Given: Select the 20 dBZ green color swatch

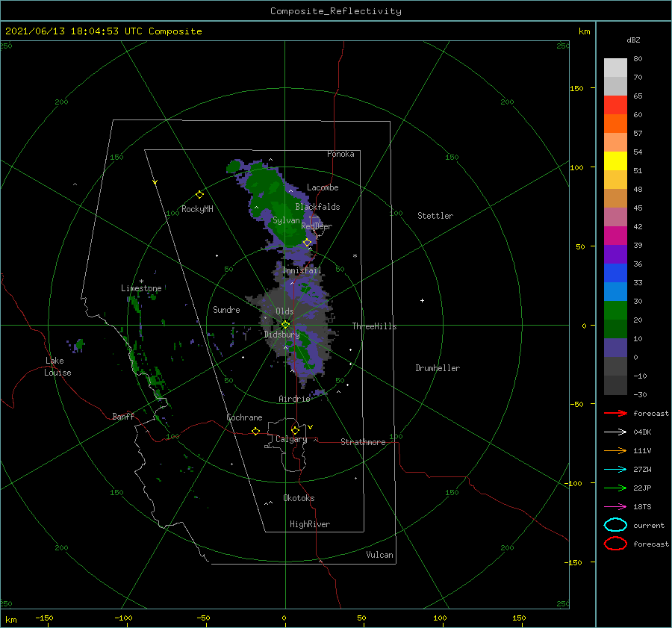Looking at the screenshot, I should 615,311.
